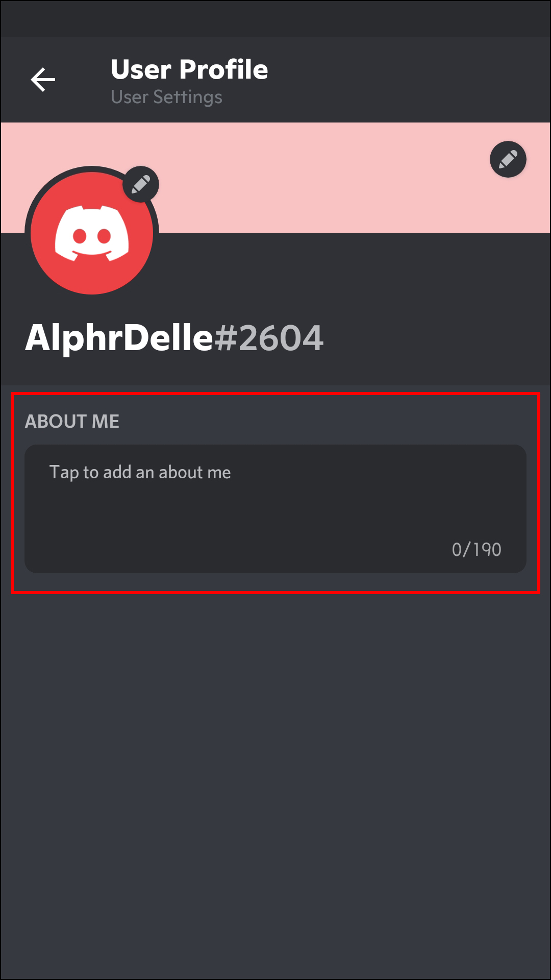The width and height of the screenshot is (551, 980).
Task: Tap the empty area below About Me
Action: click(275, 786)
